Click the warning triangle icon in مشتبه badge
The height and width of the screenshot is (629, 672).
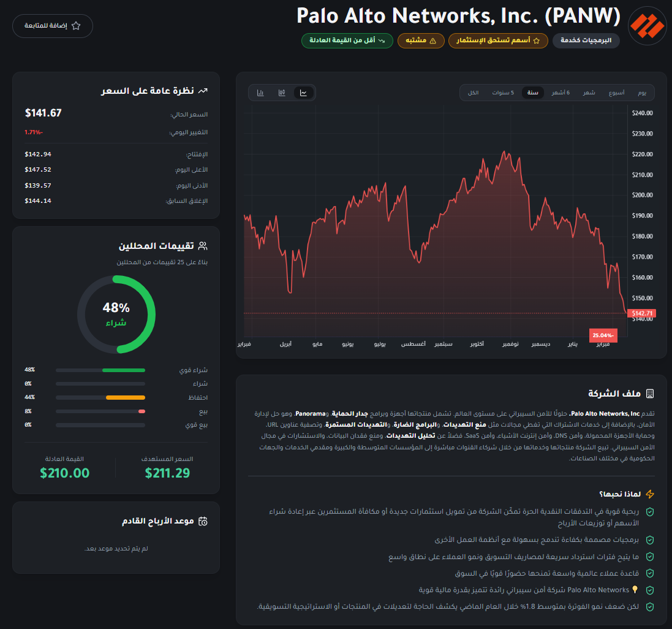pyautogui.click(x=432, y=40)
